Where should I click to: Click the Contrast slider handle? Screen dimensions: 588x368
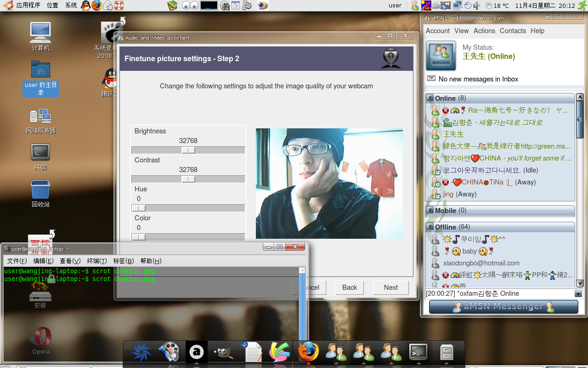[x=188, y=179]
